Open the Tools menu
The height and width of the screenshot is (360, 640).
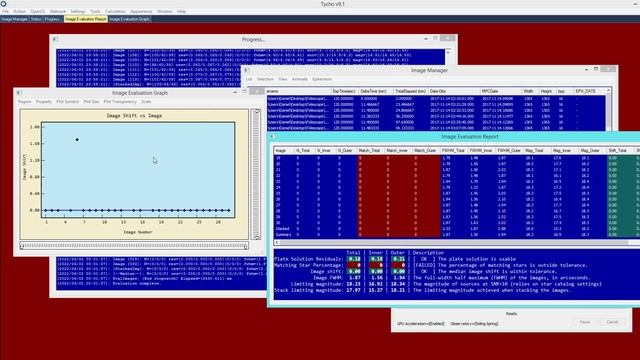coord(95,11)
